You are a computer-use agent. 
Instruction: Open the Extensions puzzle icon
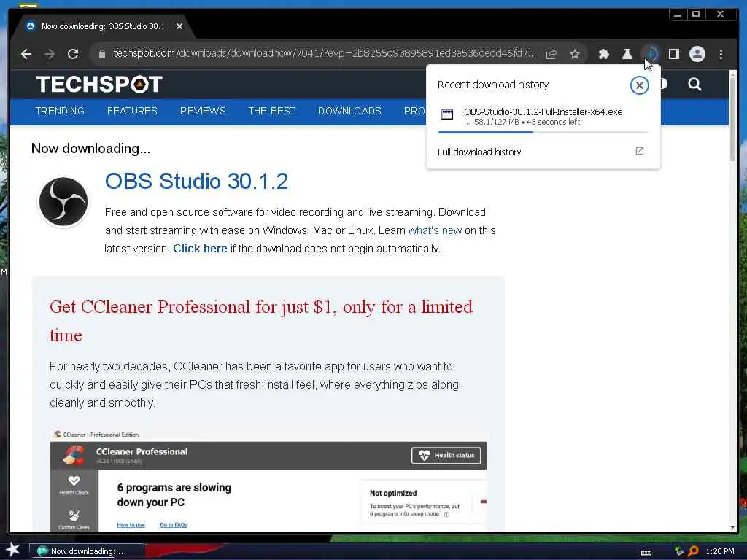click(x=603, y=54)
